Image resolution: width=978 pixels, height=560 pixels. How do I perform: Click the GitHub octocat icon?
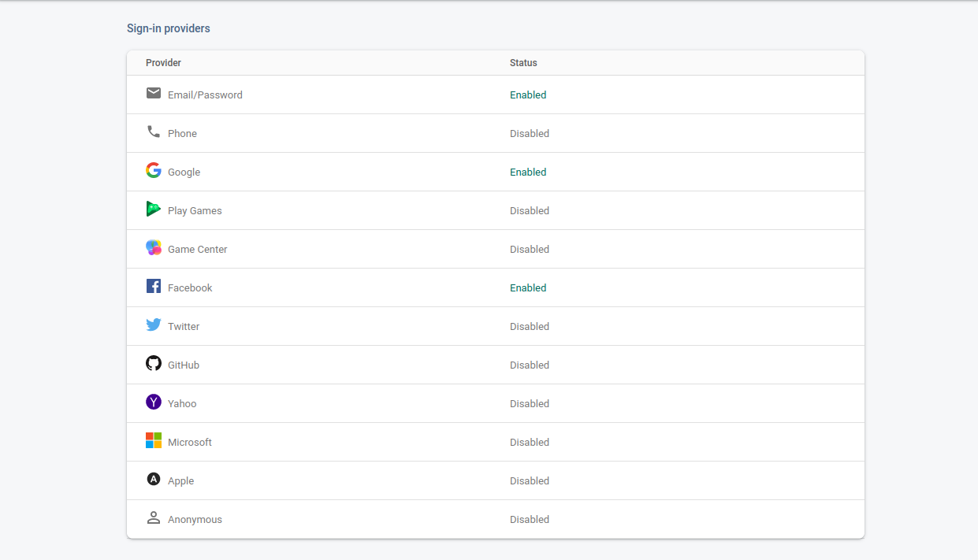pyautogui.click(x=154, y=363)
